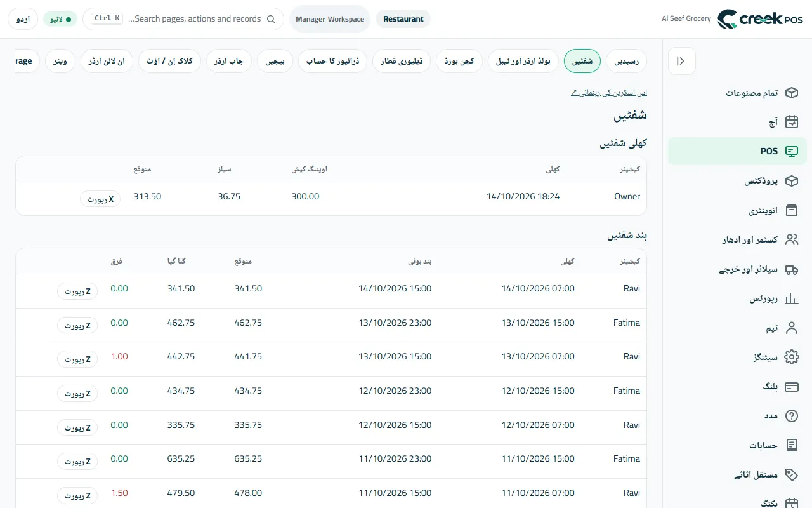Open آج calendar icon in sidebar
The width and height of the screenshot is (812, 508).
pyautogui.click(x=791, y=122)
